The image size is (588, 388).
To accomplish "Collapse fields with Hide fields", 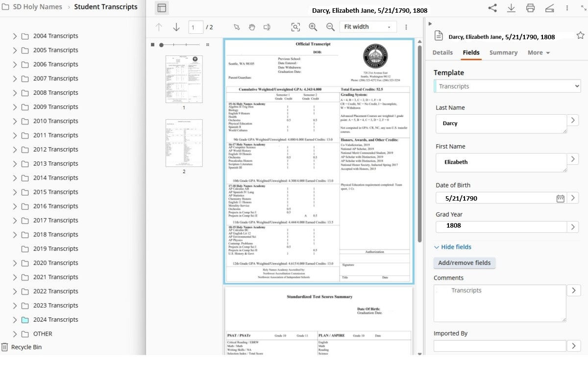I will pos(453,247).
